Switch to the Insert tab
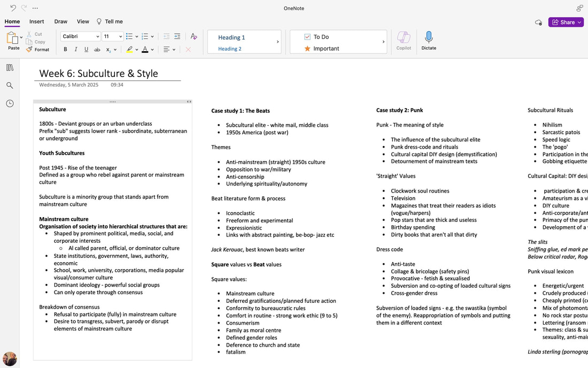This screenshot has width=588, height=368. 37,22
